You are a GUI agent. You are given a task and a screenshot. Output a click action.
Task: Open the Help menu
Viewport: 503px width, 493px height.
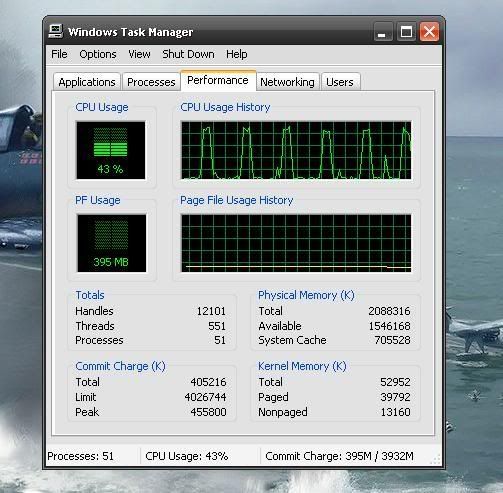[x=237, y=54]
